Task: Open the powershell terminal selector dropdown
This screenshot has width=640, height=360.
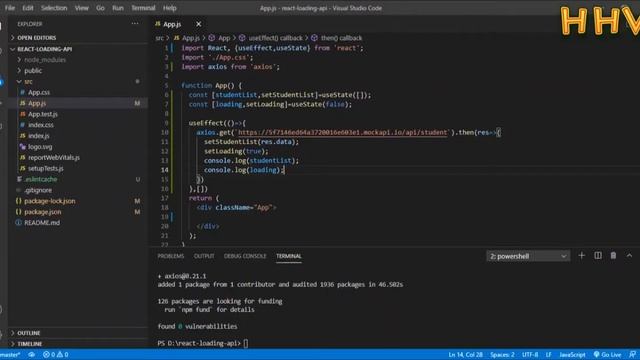Action: [x=528, y=256]
